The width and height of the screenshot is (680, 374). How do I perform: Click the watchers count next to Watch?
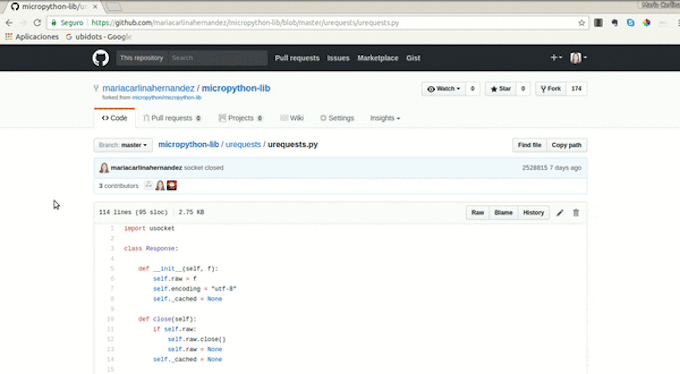tap(472, 89)
